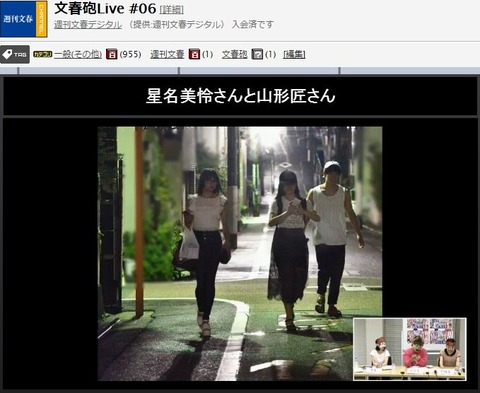Viewport: 480px width, 393px height.
Task: Open the 週刊文春 tag link
Action: pyautogui.click(x=167, y=54)
